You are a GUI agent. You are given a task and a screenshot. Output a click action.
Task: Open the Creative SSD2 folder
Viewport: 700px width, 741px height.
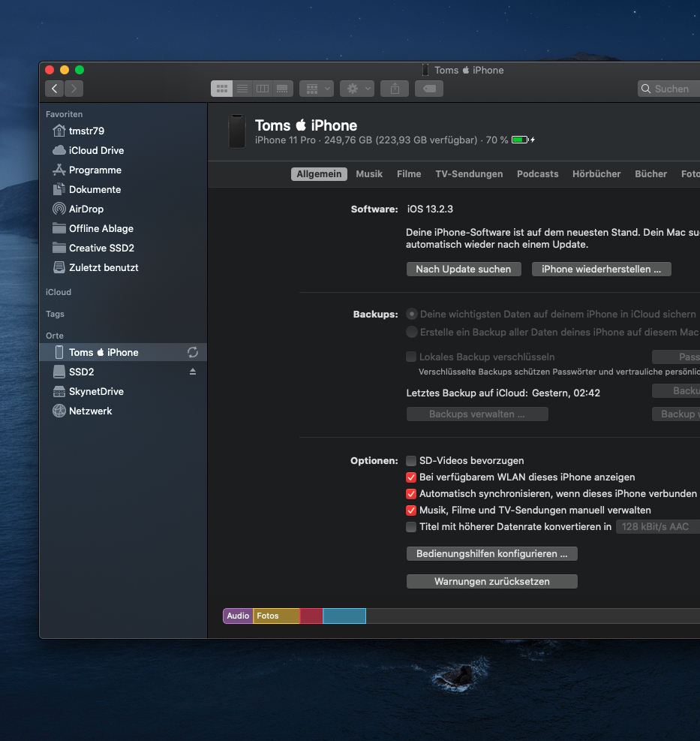click(x=123, y=248)
